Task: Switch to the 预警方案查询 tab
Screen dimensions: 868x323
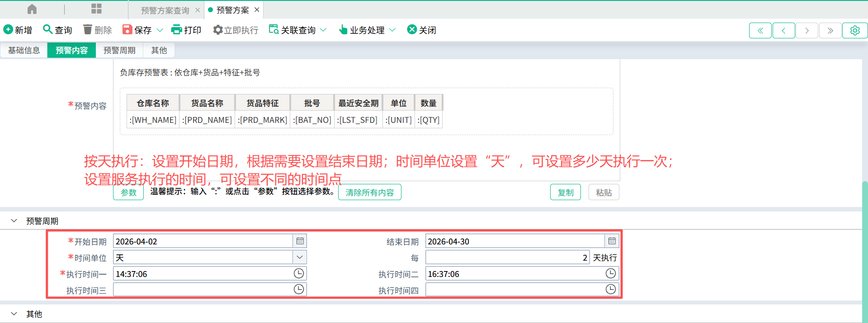Action: pos(165,10)
